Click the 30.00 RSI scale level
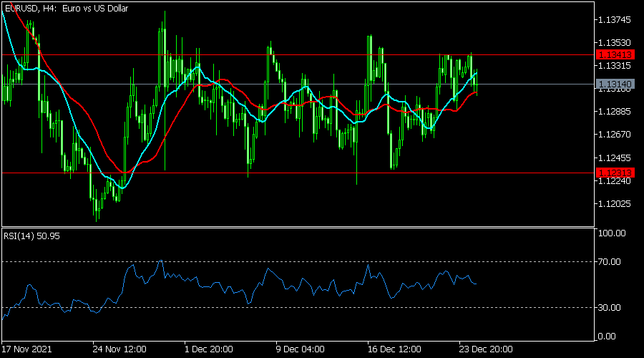The width and height of the screenshot is (644, 358). pos(612,308)
